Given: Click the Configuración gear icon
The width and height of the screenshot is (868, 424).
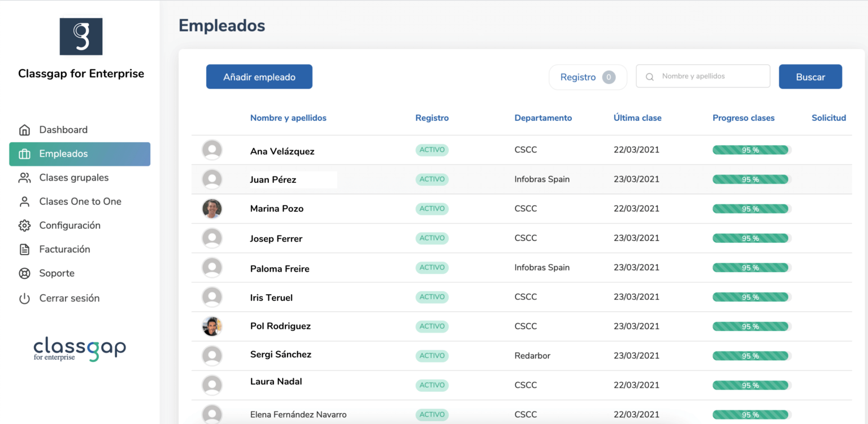Looking at the screenshot, I should [24, 226].
